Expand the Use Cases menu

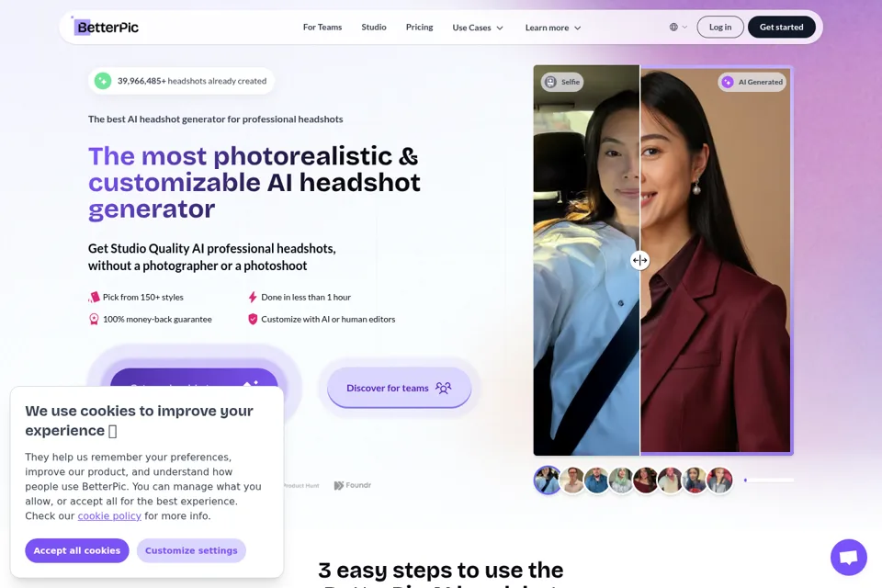[478, 28]
